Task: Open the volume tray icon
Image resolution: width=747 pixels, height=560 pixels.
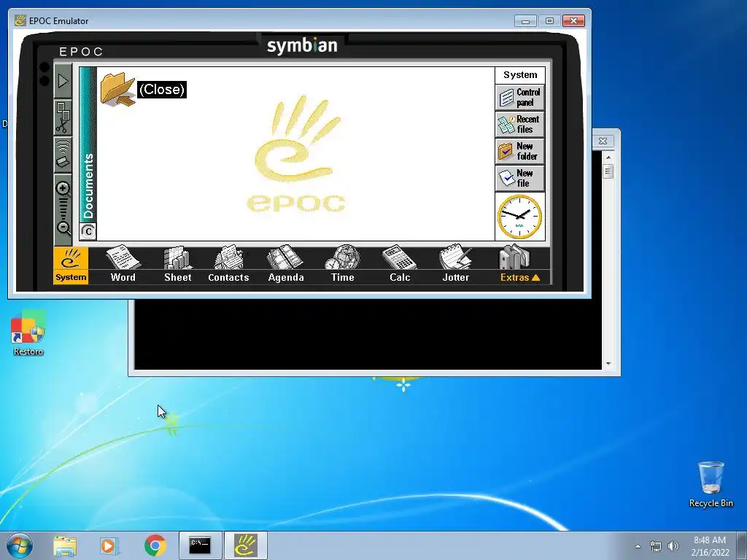Action: pyautogui.click(x=673, y=546)
